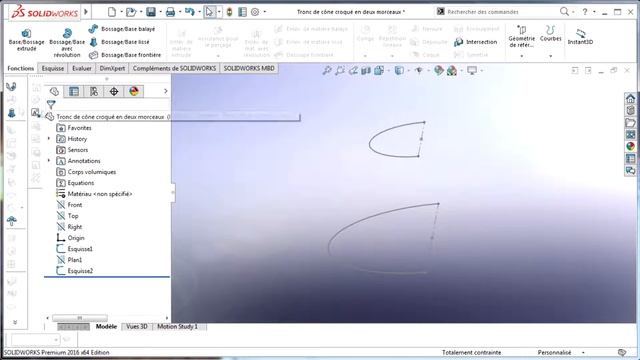Open the DimXpert tab
This screenshot has height=360, width=640.
click(112, 68)
